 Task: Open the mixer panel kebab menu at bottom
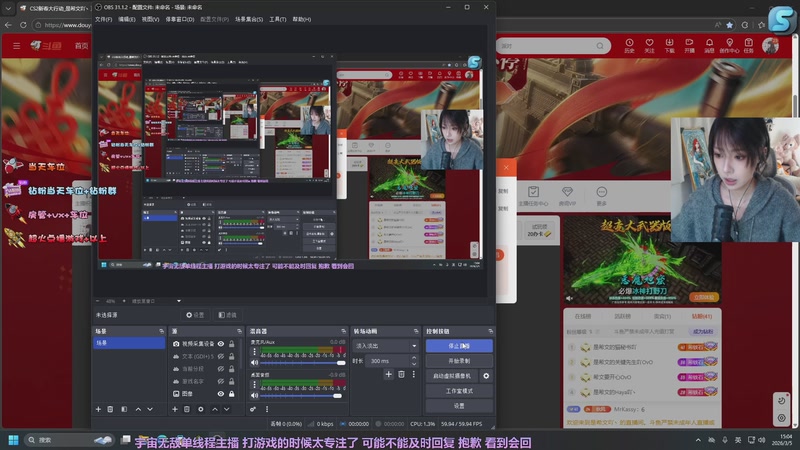pyautogui.click(x=267, y=409)
